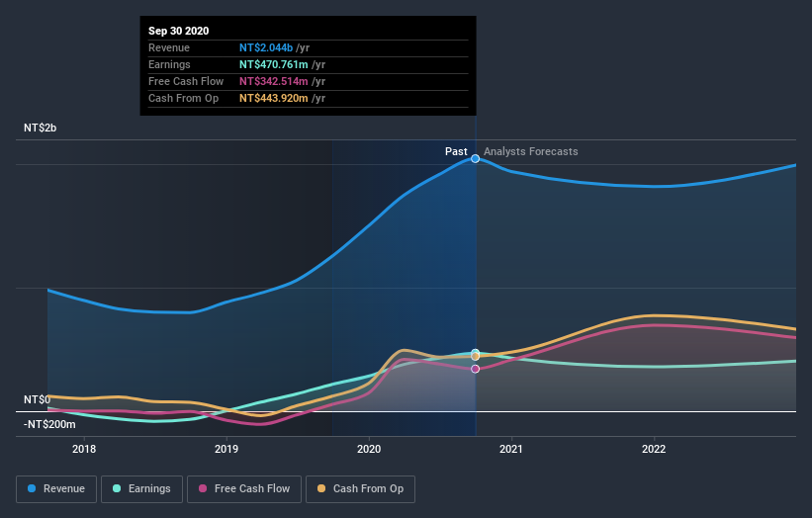Screen dimensions: 812x518
Task: Click the Past label
Action: (456, 151)
